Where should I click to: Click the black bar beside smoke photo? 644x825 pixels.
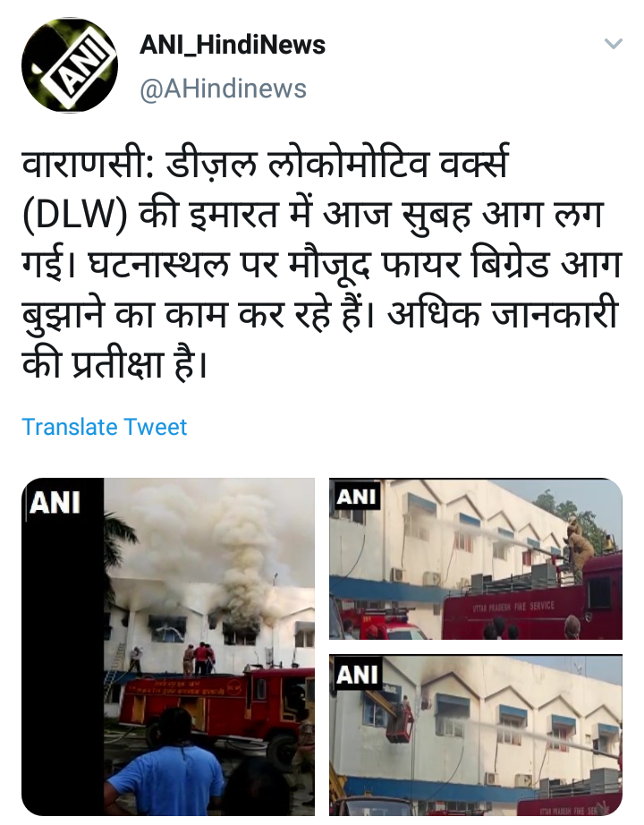pos(63,647)
